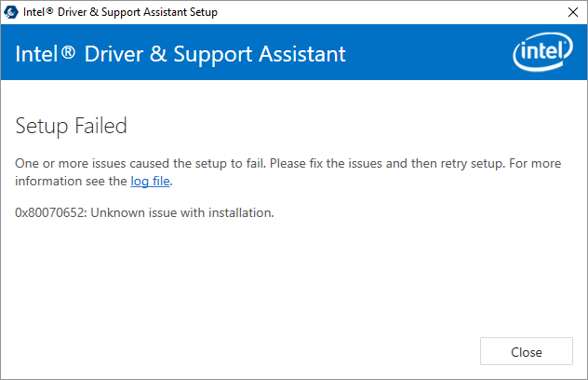
Task: Open the log file link
Action: point(150,182)
